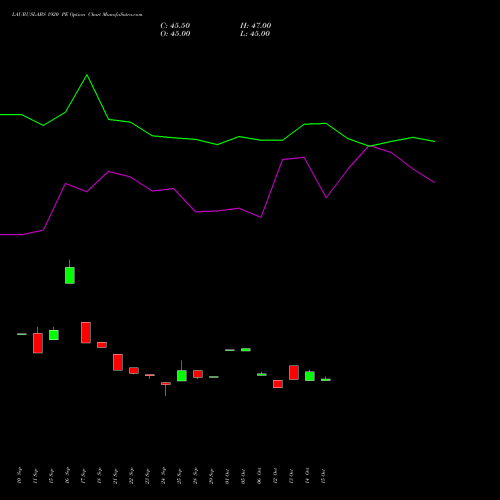Image resolution: width=500 pixels, height=500 pixels.
Task: Click the low value 'L: 45.00'
Action: [x=255, y=34]
